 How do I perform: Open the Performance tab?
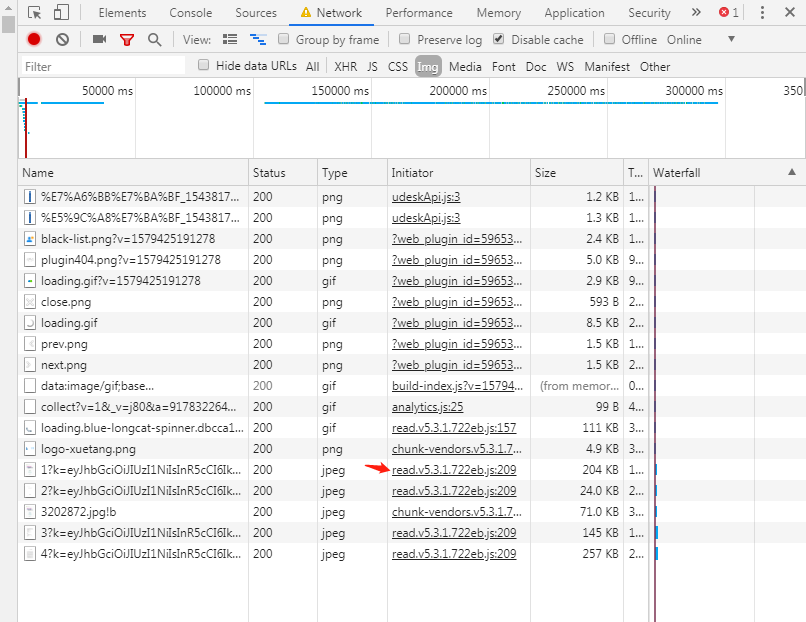coord(418,13)
